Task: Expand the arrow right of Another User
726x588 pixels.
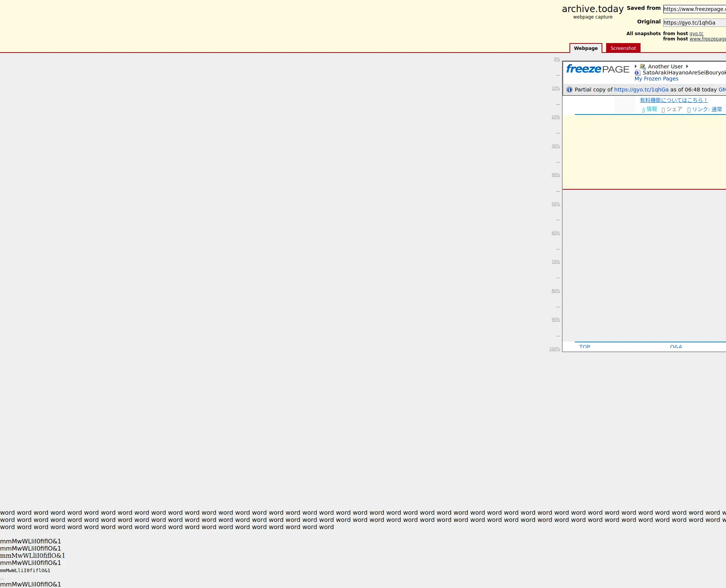Action: click(x=687, y=67)
